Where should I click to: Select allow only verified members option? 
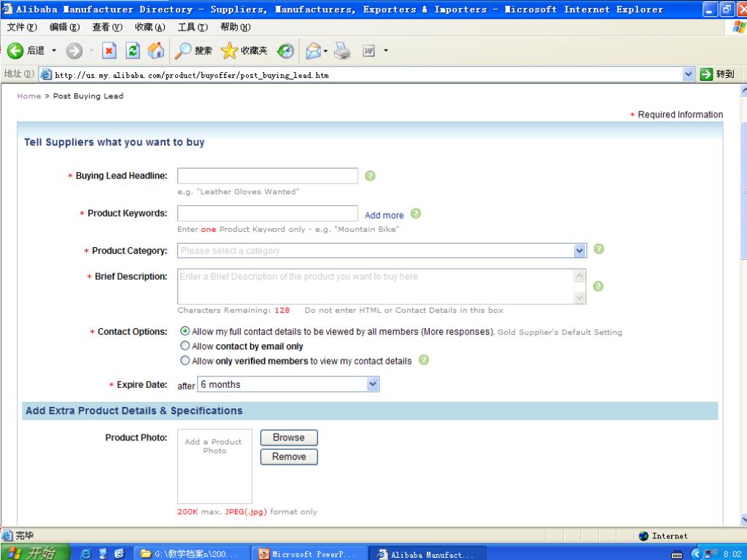[185, 360]
